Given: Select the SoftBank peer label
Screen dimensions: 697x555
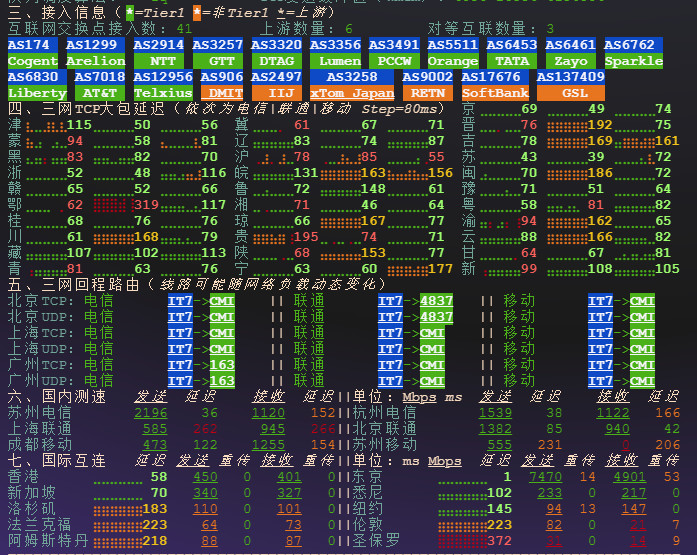Looking at the screenshot, I should [495, 93].
